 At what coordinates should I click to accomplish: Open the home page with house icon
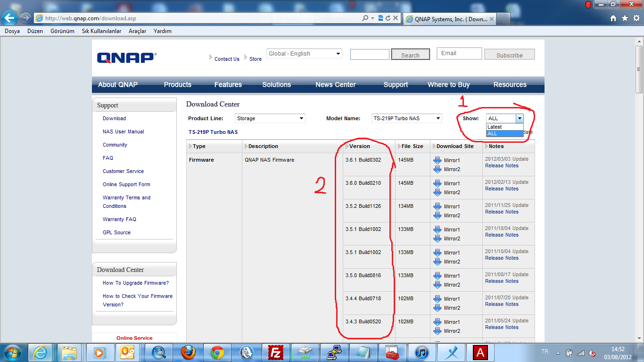point(613,18)
